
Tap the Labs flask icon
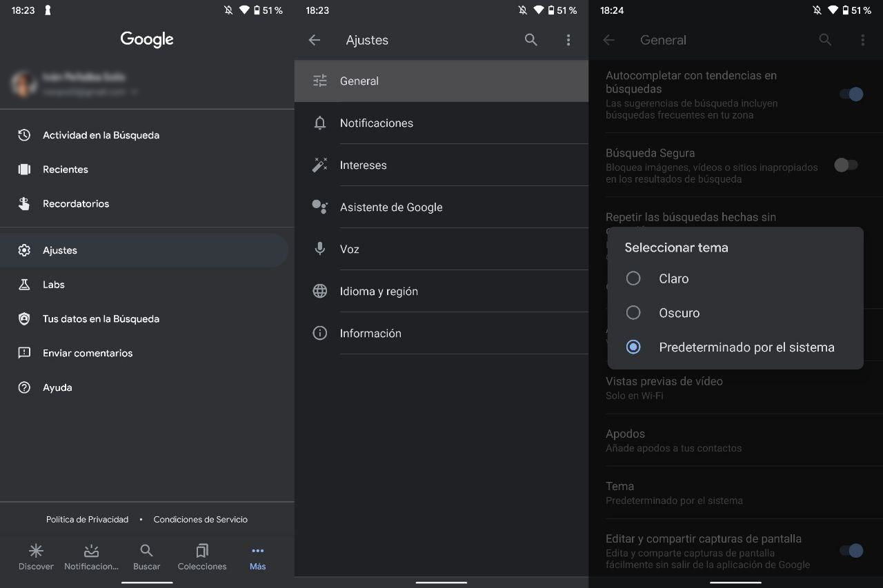(x=24, y=284)
